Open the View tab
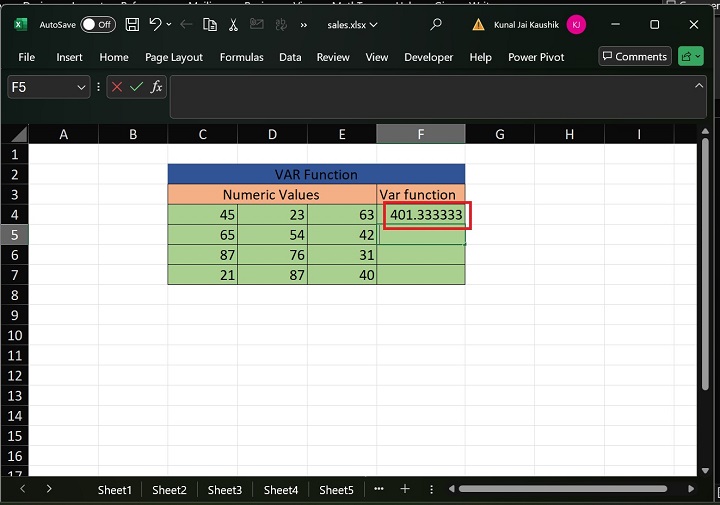This screenshot has width=720, height=505. (x=377, y=57)
